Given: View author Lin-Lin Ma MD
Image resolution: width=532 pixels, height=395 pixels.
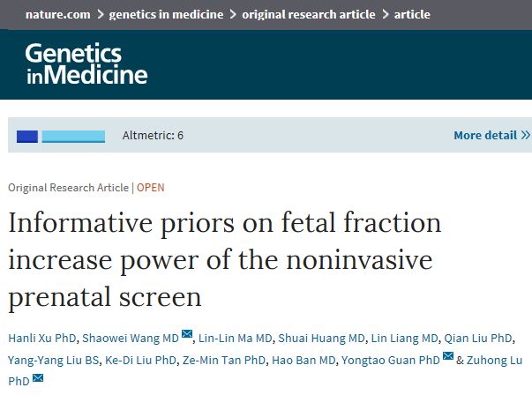Looking at the screenshot, I should point(233,336).
